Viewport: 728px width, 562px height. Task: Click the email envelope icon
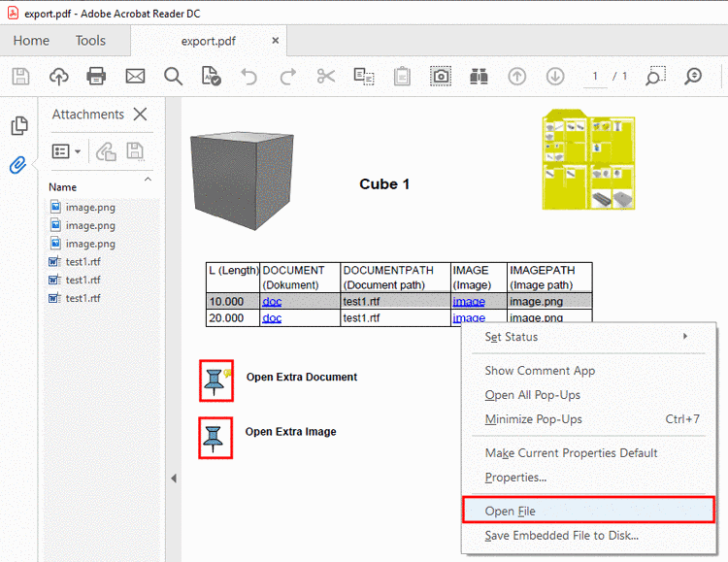click(135, 76)
